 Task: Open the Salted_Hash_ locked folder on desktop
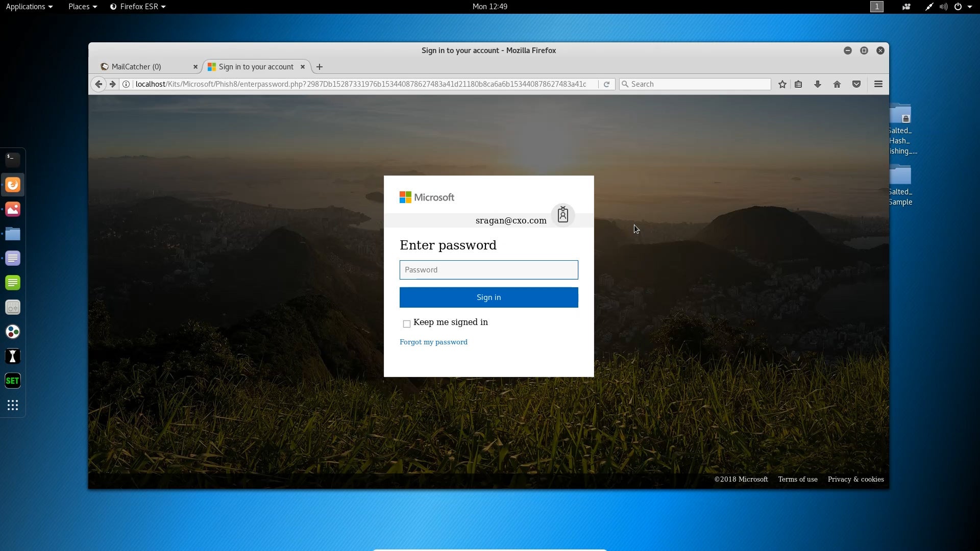click(x=900, y=129)
